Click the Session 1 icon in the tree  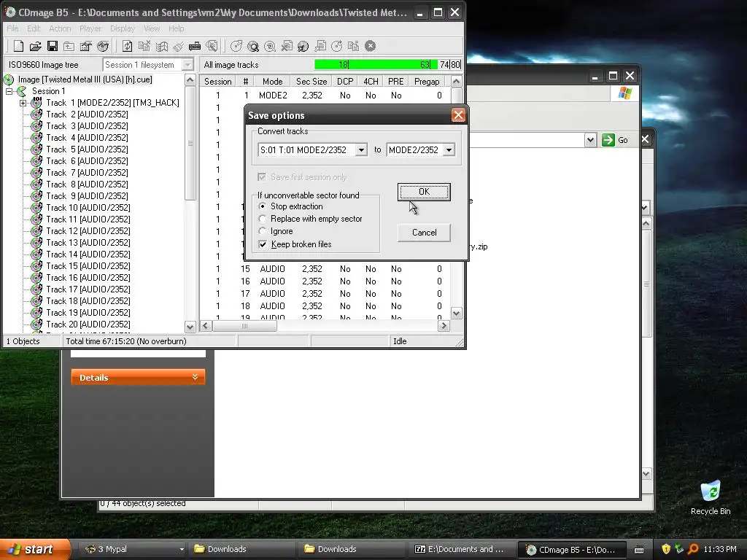[x=22, y=91]
